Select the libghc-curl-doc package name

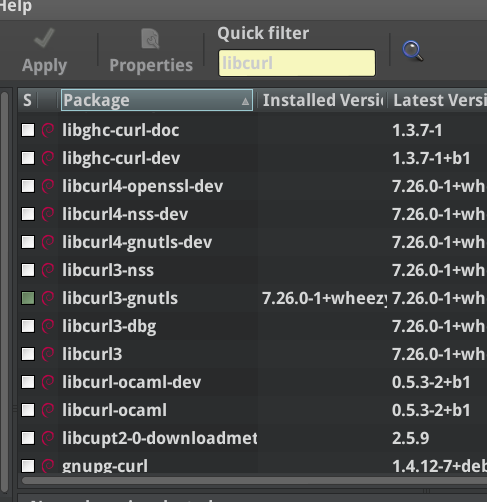[x=121, y=130]
